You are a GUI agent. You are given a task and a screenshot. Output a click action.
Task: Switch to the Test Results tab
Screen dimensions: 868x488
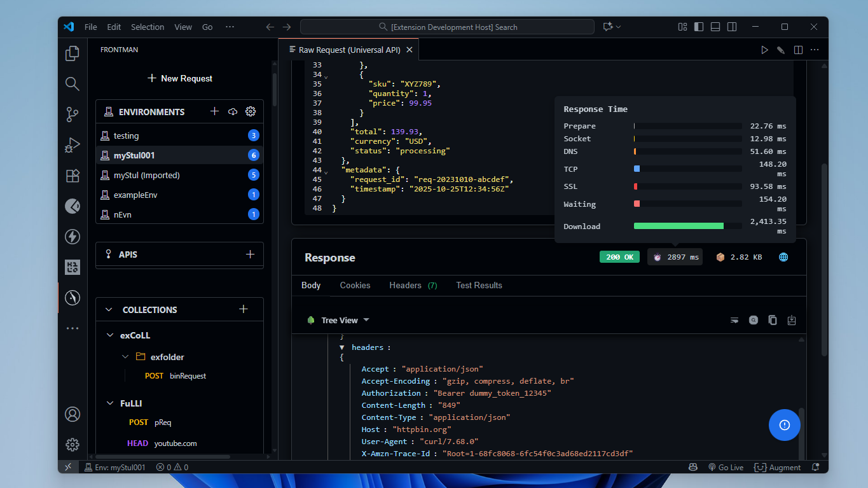point(479,285)
